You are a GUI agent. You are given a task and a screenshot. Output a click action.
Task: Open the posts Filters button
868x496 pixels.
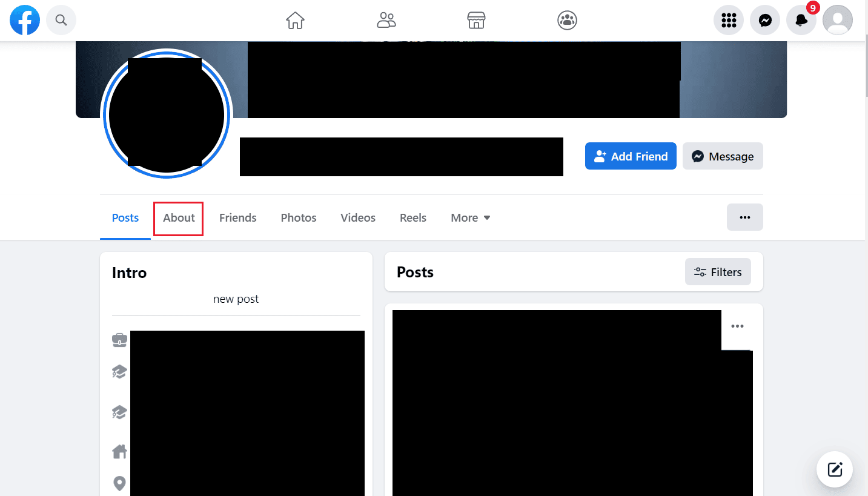[718, 272]
